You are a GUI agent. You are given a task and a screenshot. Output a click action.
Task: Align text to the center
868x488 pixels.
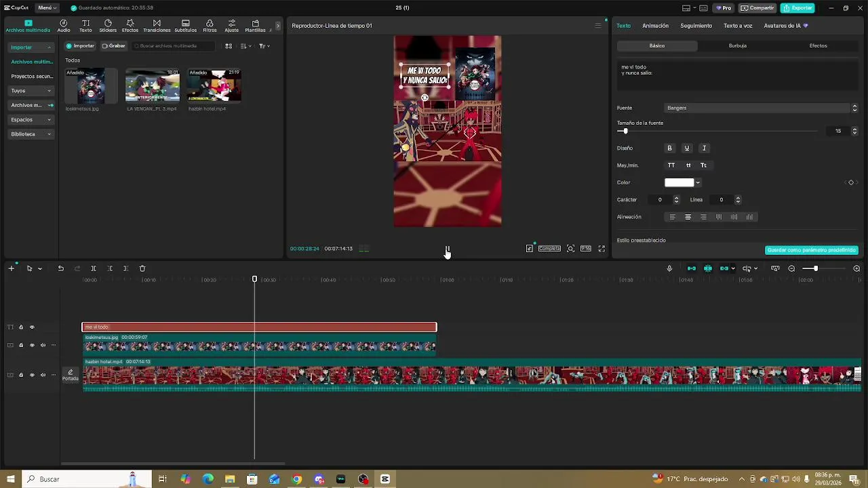[x=688, y=217]
